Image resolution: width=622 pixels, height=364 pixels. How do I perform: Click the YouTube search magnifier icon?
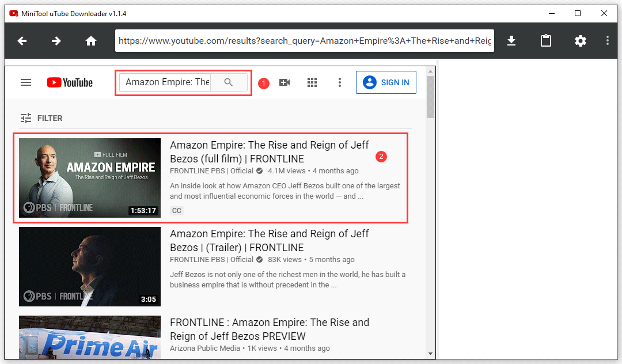(x=229, y=82)
